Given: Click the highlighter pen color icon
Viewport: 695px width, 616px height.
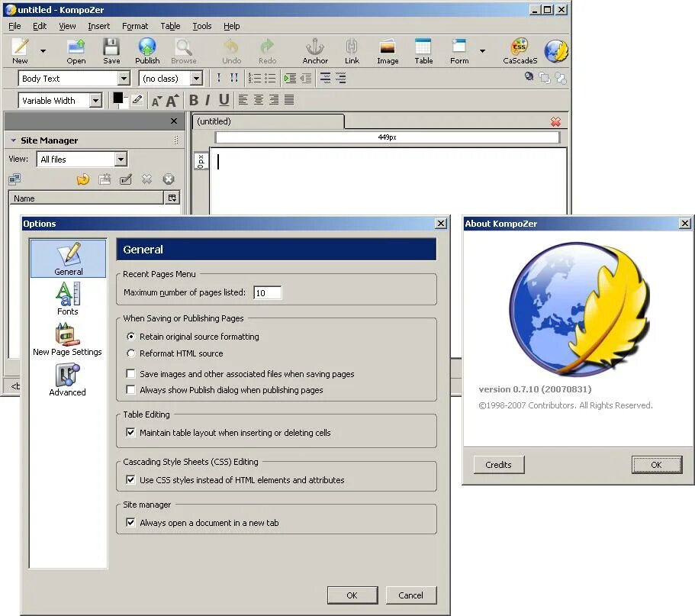Looking at the screenshot, I should (x=137, y=100).
